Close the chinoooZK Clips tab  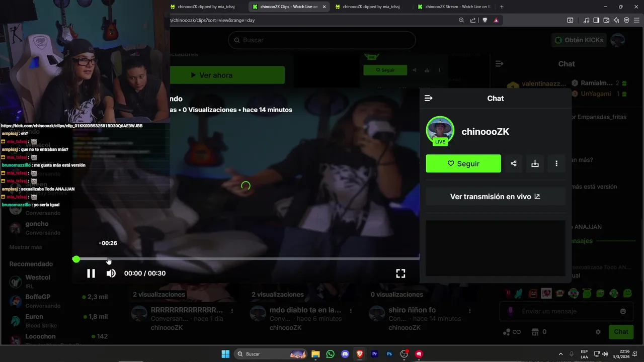[x=325, y=7]
